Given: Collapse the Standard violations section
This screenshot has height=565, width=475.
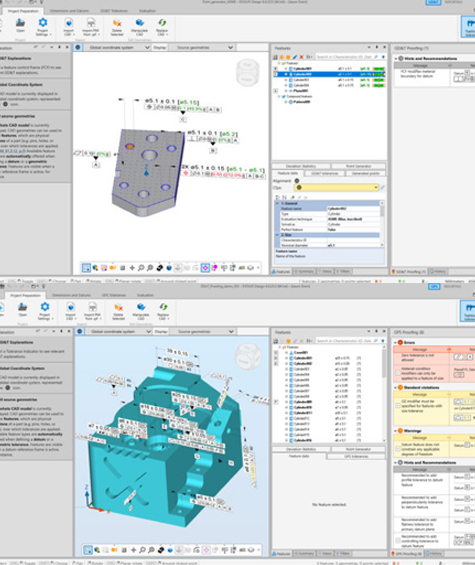Looking at the screenshot, I should click(395, 388).
